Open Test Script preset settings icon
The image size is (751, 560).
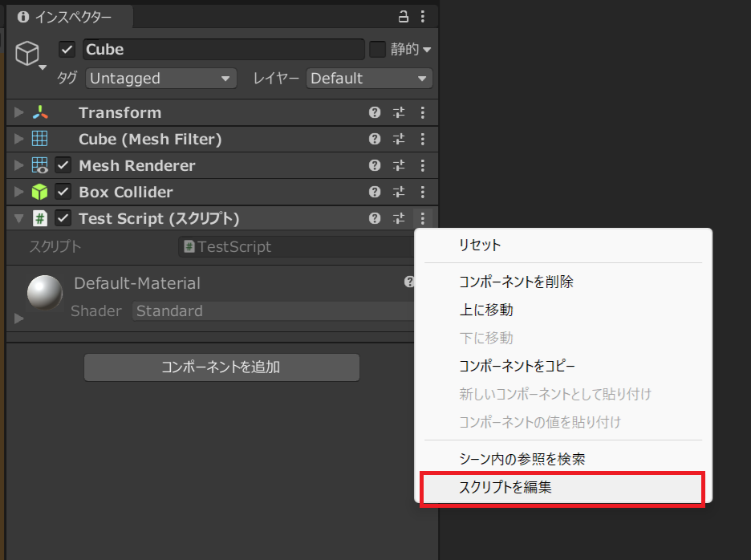click(399, 218)
